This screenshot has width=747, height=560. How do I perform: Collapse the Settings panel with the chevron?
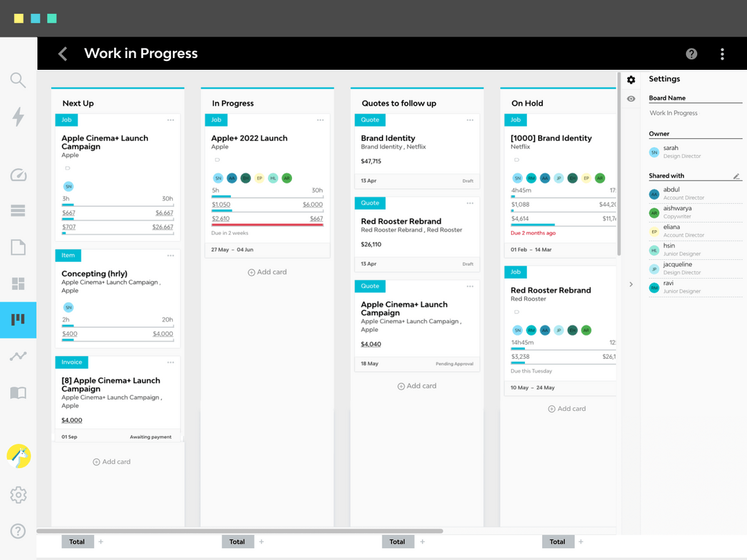[x=631, y=283]
